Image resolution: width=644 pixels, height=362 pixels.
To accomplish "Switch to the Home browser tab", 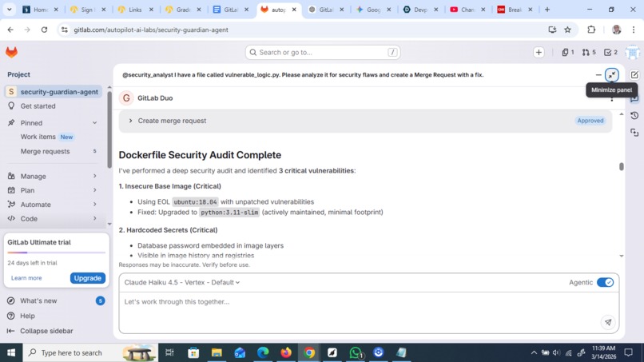I will pyautogui.click(x=40, y=10).
